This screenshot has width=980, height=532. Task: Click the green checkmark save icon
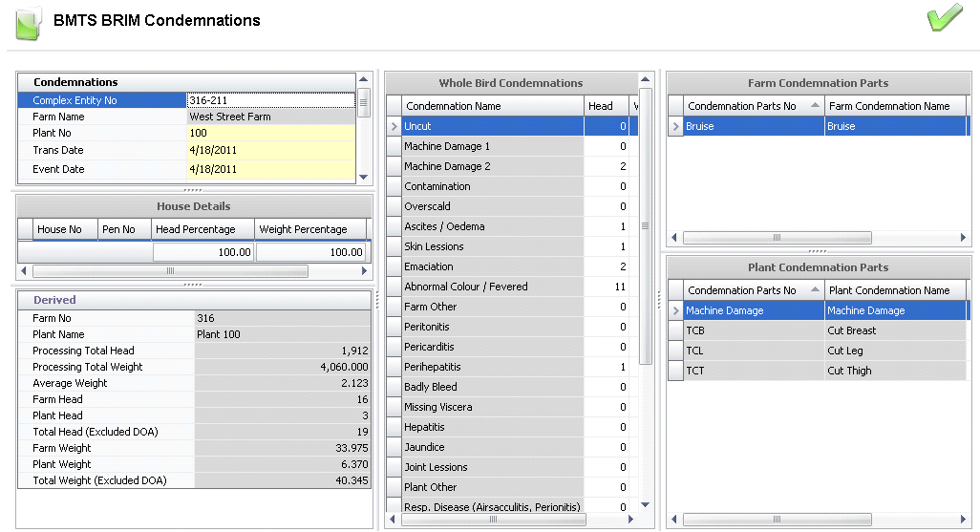[x=944, y=18]
